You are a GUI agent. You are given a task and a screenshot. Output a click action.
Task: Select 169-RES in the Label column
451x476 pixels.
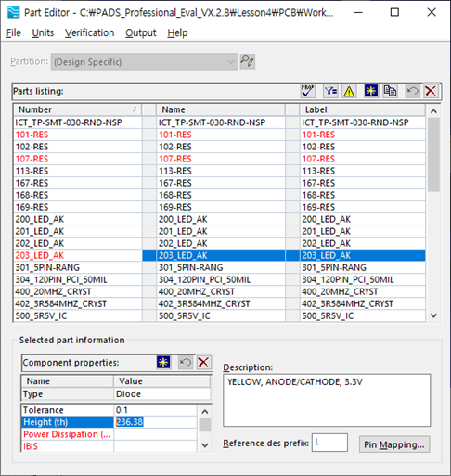[363, 207]
